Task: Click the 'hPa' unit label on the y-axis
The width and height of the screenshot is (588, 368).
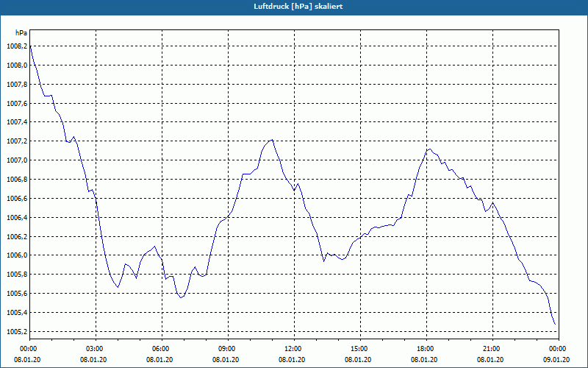Action: tap(21, 33)
